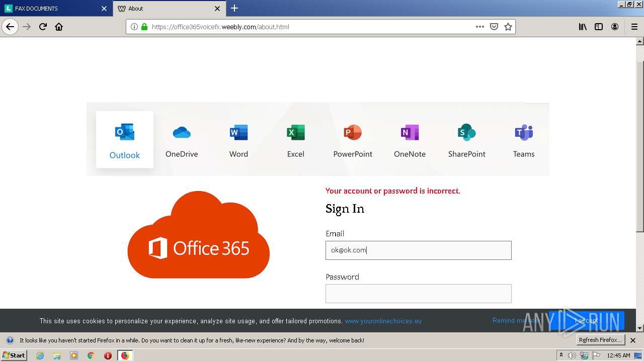644x362 pixels.
Task: Launch Opera from taskbar
Action: click(108, 355)
